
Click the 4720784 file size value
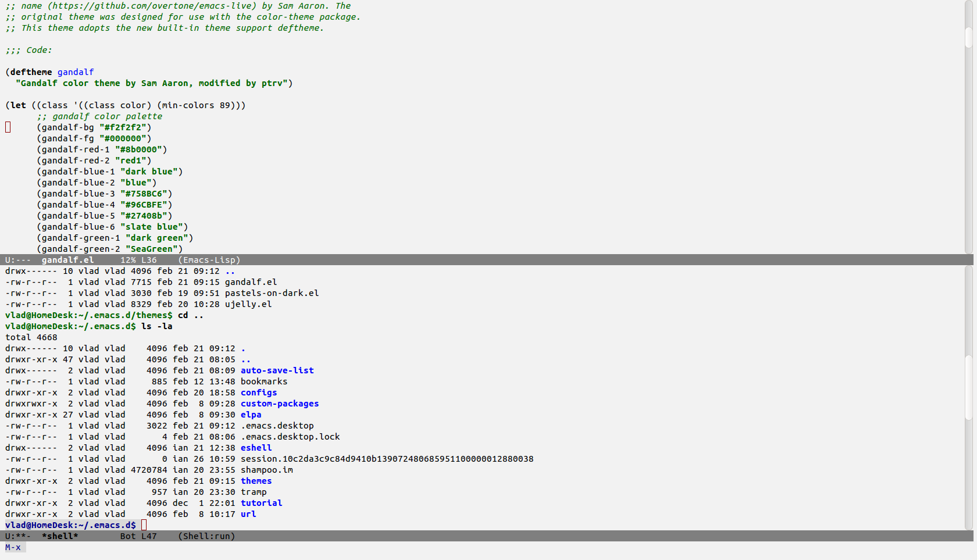point(149,470)
